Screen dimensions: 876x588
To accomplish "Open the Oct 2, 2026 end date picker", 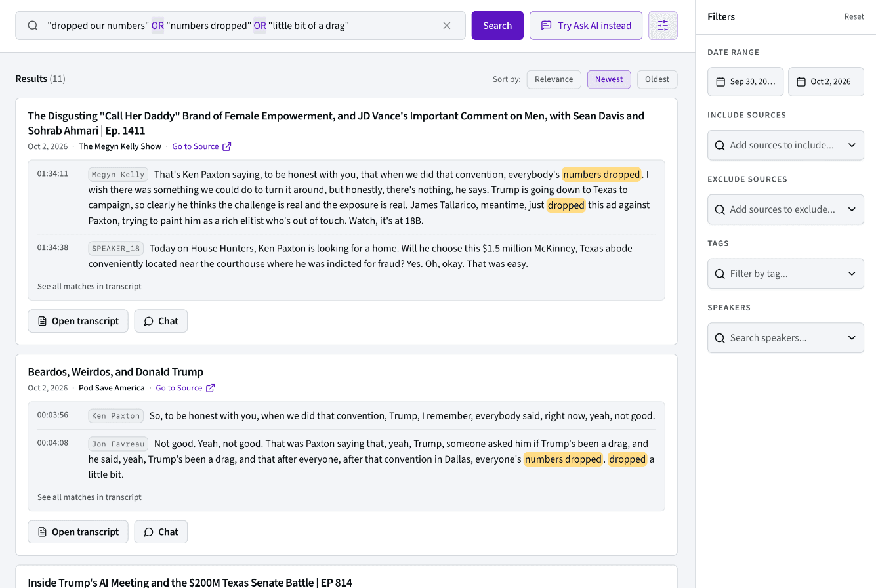I will [826, 82].
